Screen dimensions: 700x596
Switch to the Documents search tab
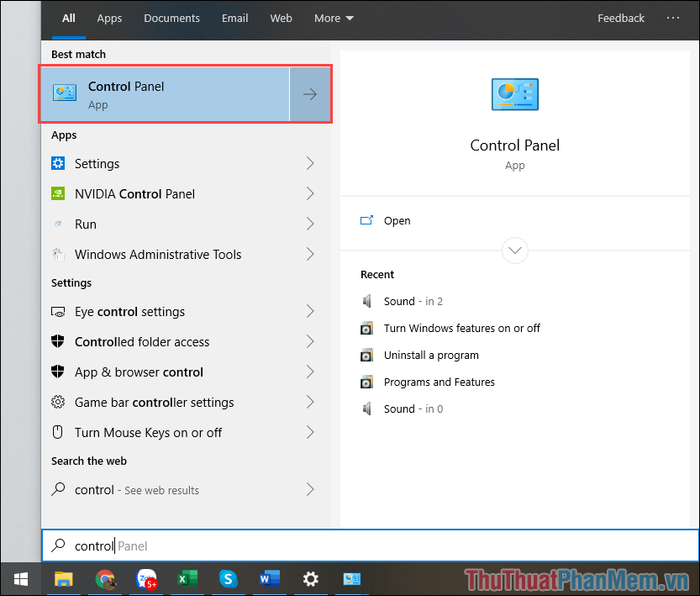click(x=172, y=18)
